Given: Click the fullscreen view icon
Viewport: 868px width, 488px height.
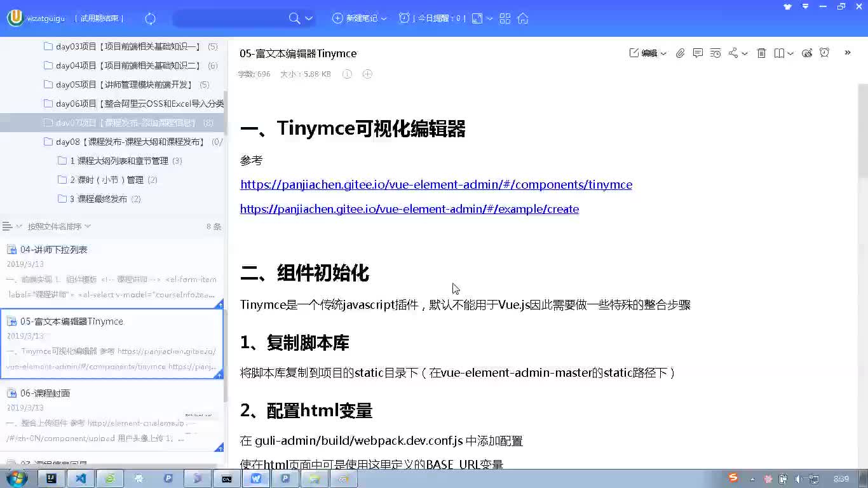Looking at the screenshot, I should [x=477, y=18].
